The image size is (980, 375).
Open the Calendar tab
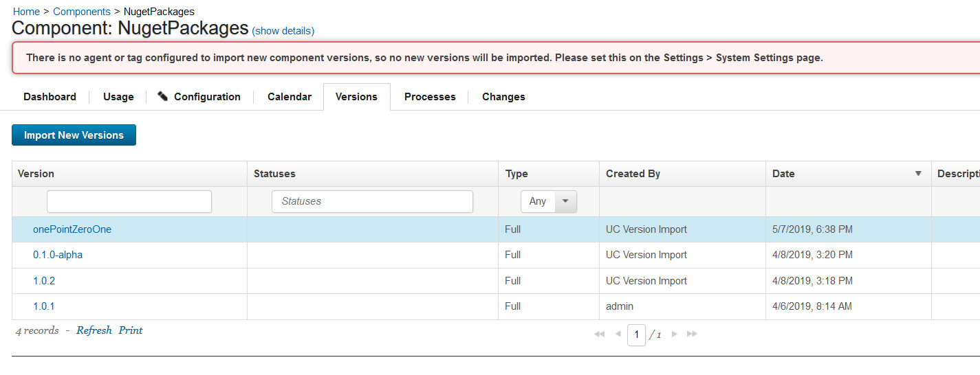point(289,97)
